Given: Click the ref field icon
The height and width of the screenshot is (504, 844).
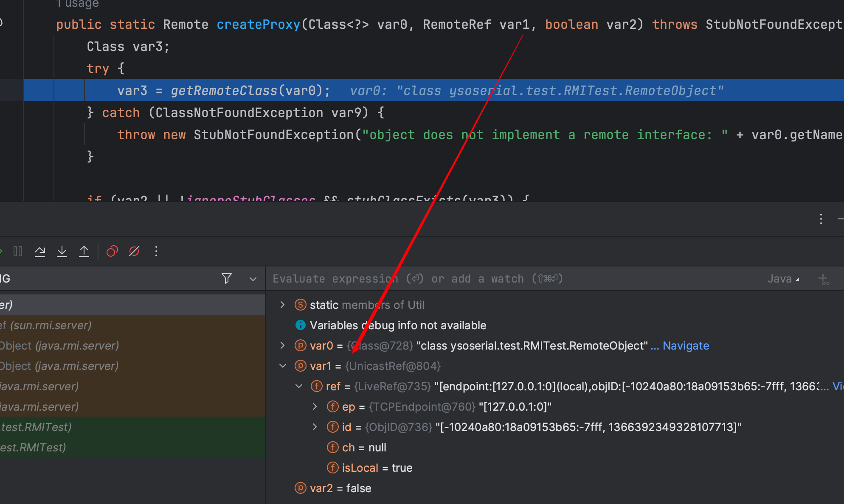Looking at the screenshot, I should pyautogui.click(x=317, y=386).
